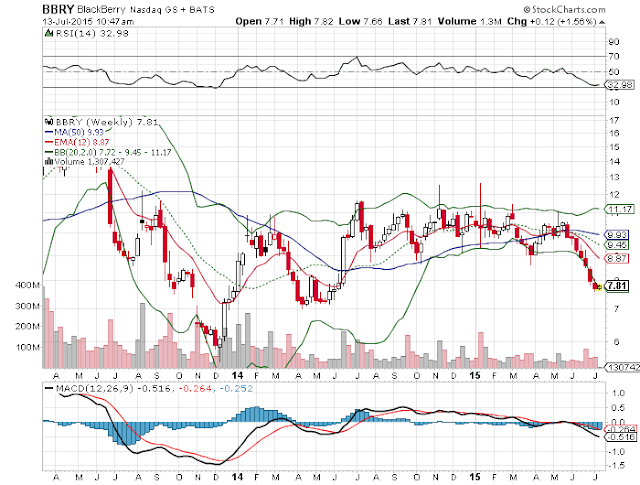The width and height of the screenshot is (640, 485).
Task: Click the date stamp 13-Jul-2015 10:47 am
Action: click(88, 22)
